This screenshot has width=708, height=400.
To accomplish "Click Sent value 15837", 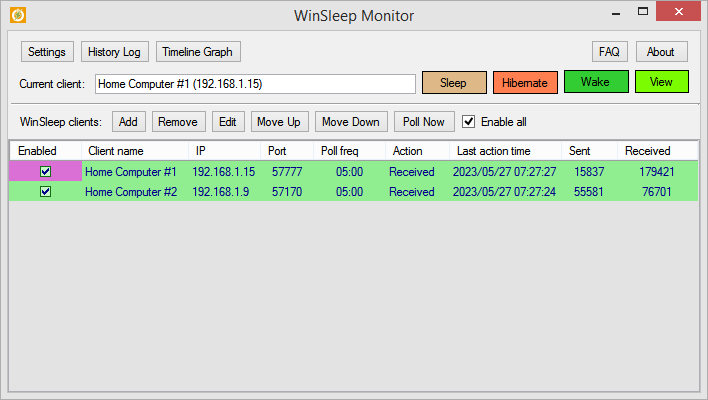I will tap(589, 172).
